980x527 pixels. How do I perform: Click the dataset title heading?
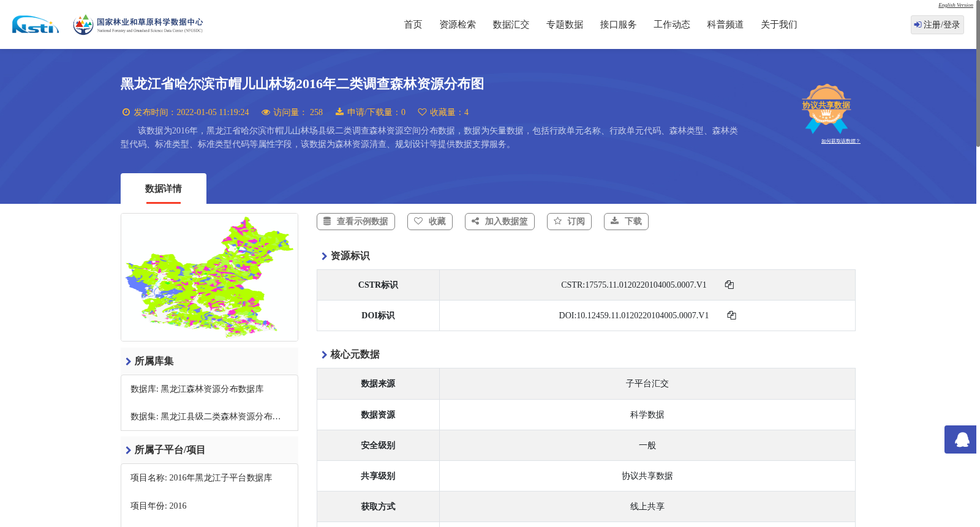[x=302, y=84]
